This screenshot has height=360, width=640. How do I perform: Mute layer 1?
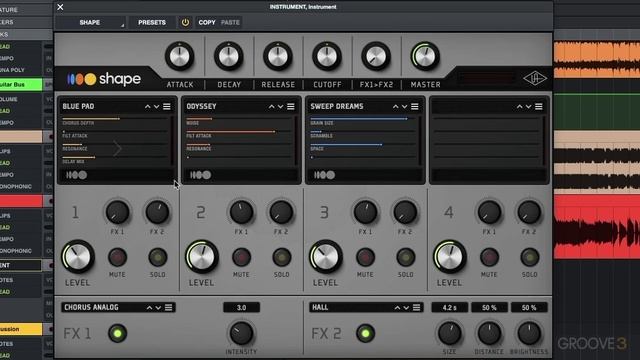[x=117, y=257]
